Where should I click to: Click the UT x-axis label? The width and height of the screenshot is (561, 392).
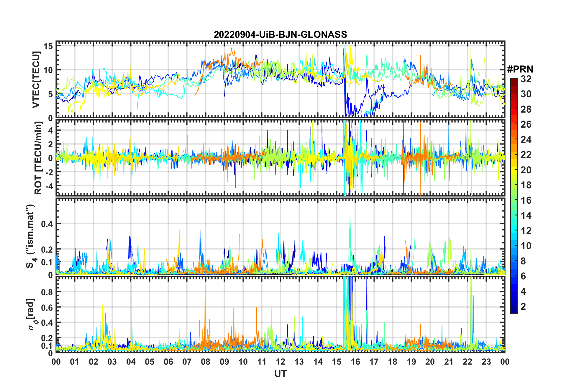point(280,374)
